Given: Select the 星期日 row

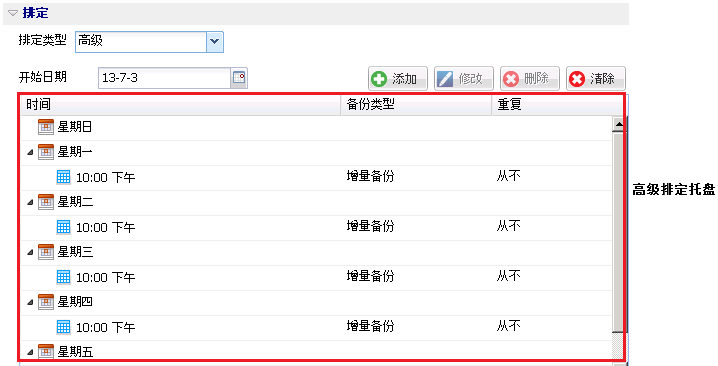Looking at the screenshot, I should 316,127.
